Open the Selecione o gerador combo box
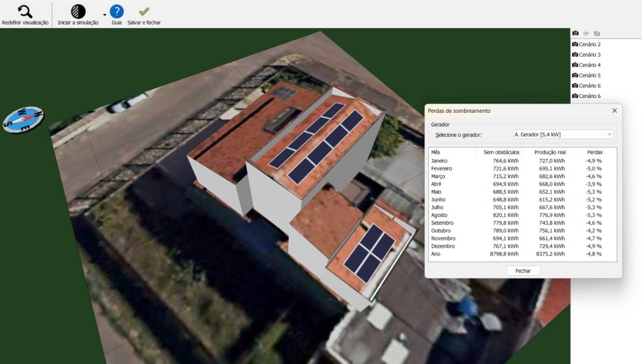Image resolution: width=642 pixels, height=364 pixels. (x=563, y=134)
